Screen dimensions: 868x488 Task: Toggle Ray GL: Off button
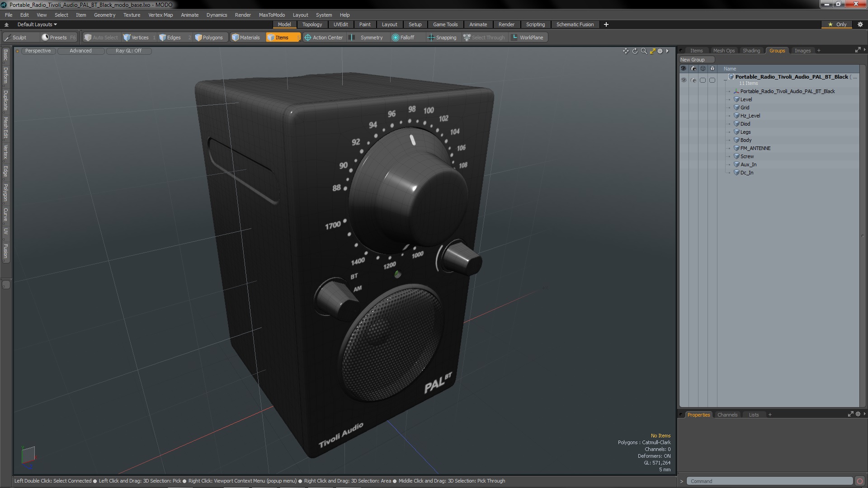click(128, 51)
